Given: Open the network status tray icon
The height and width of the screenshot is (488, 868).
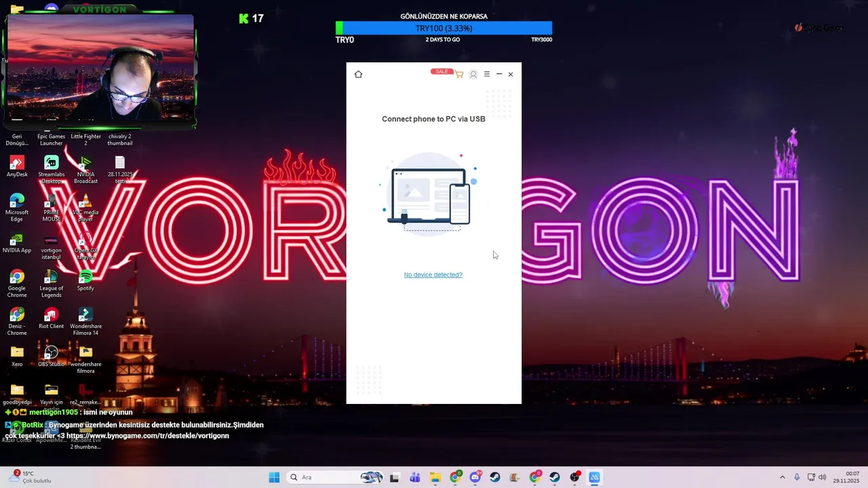Looking at the screenshot, I should coord(810,477).
